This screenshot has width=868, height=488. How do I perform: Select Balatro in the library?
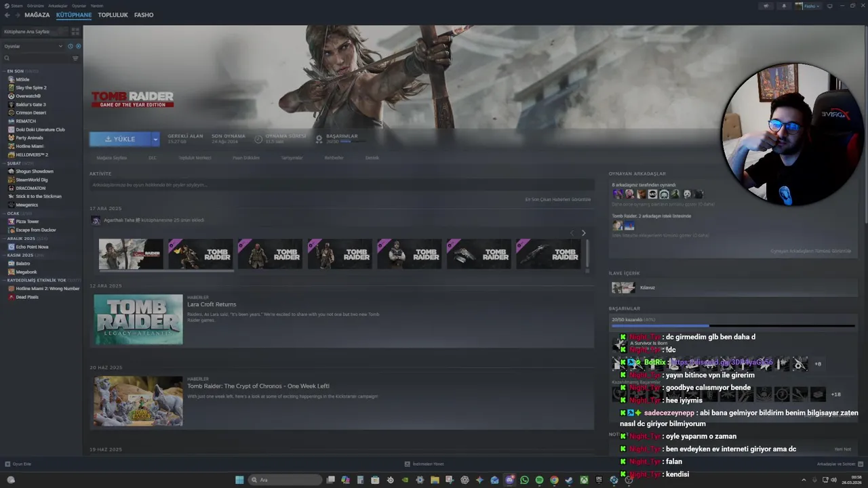(23, 263)
